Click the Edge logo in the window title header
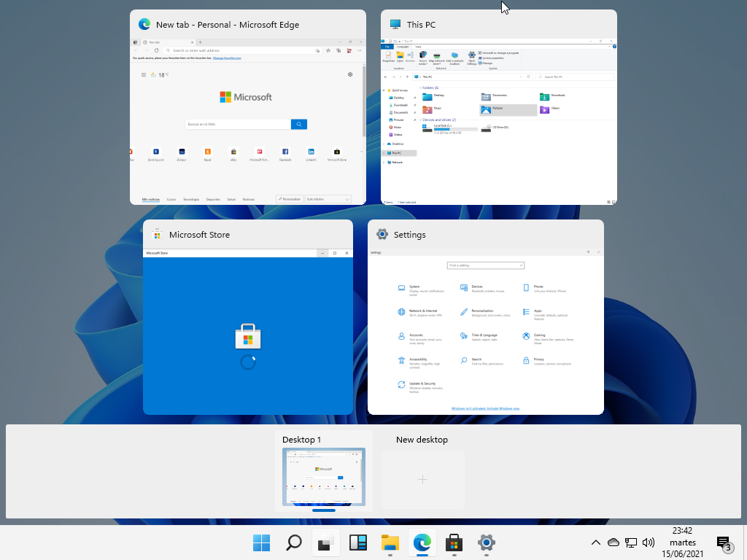The image size is (747, 560). pyautogui.click(x=144, y=24)
